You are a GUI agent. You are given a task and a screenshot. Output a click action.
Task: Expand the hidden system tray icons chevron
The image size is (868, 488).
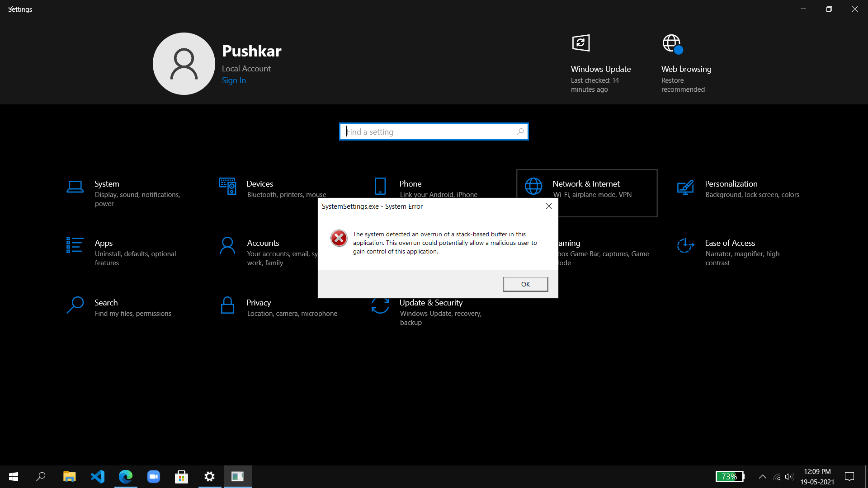pos(762,477)
